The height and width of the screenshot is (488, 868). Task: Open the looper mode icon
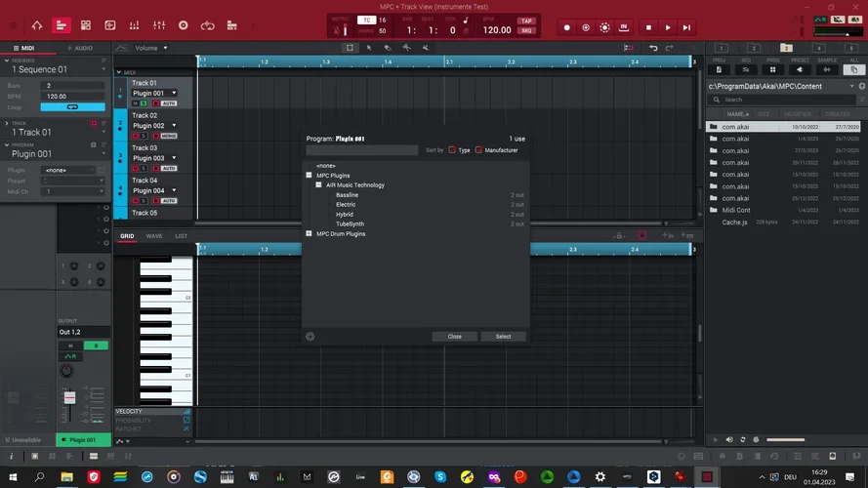pyautogui.click(x=208, y=25)
